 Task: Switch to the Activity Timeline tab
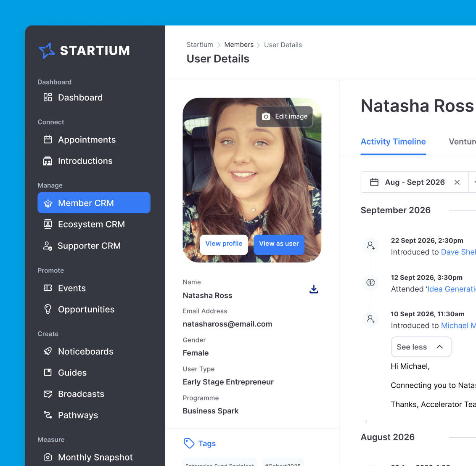coord(393,142)
